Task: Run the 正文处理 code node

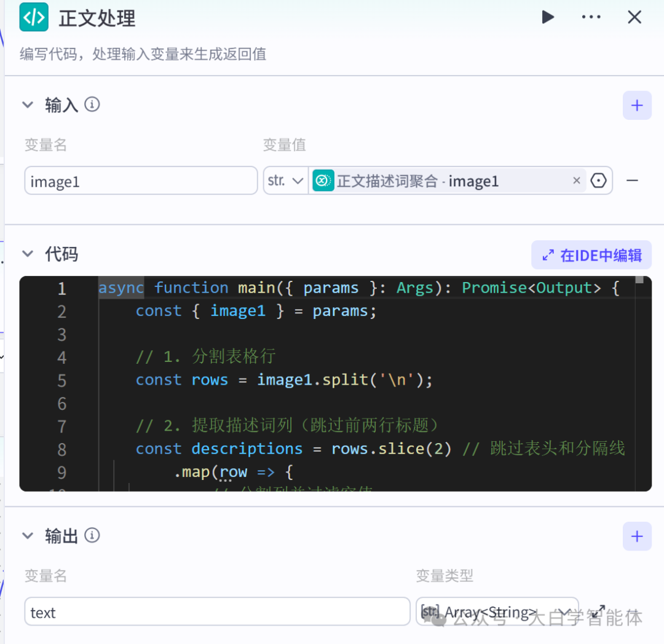Action: click(x=548, y=17)
